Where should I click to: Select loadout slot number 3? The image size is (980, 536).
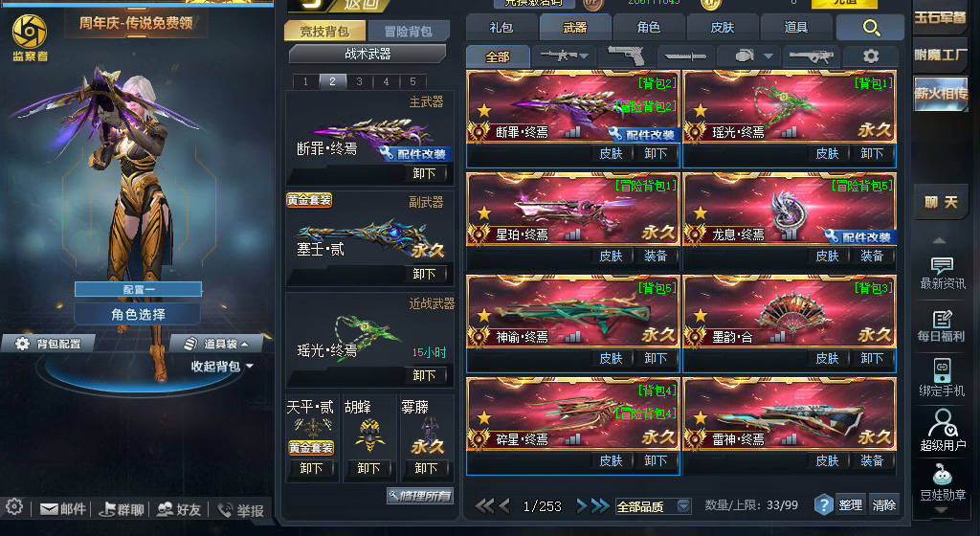click(x=360, y=81)
